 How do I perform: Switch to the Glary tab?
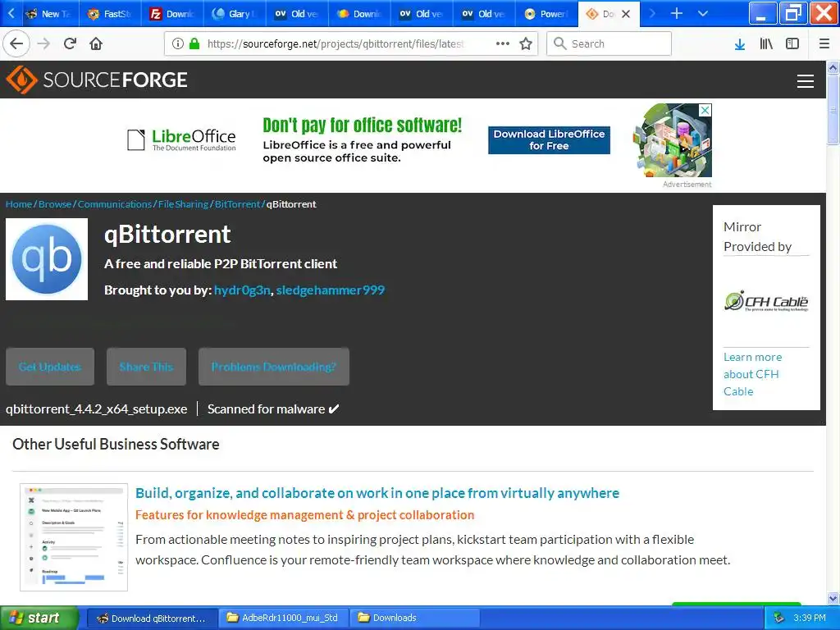tap(235, 14)
